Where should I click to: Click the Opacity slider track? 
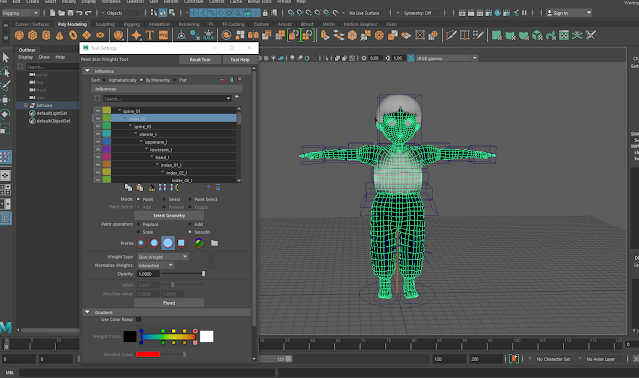(183, 274)
